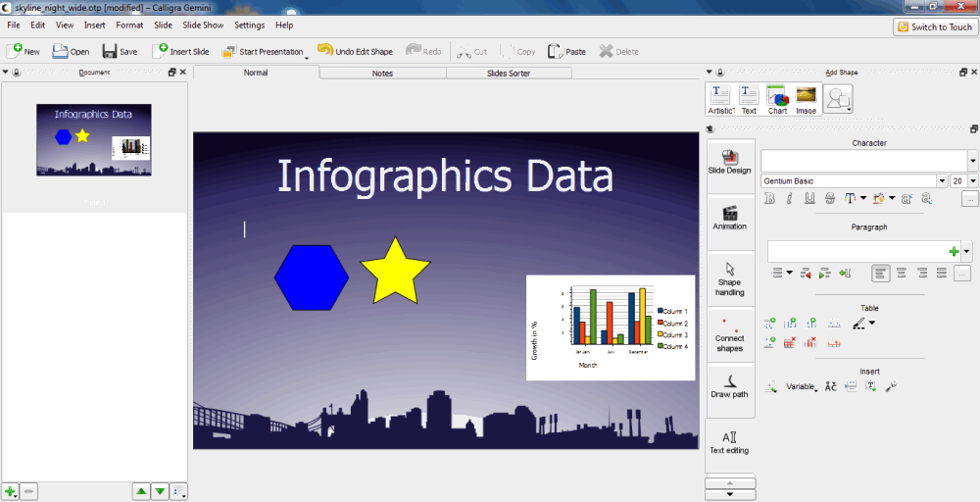Open the Variable insert dropdown
Viewport: 980px width, 502px height.
[802, 387]
